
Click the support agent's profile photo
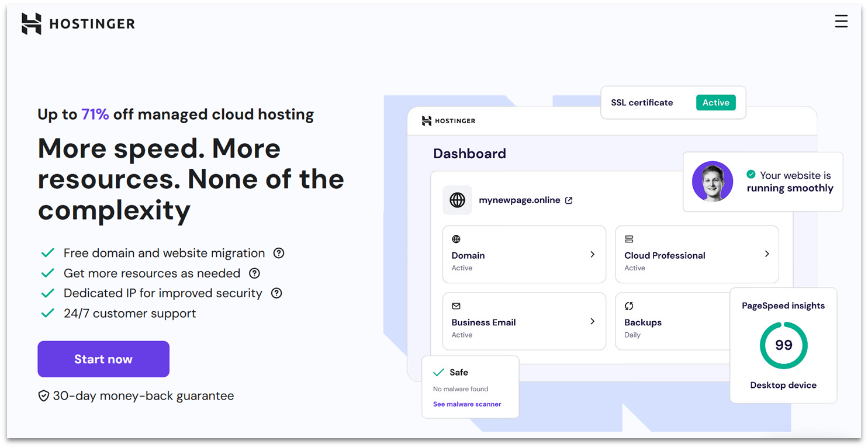click(x=712, y=182)
